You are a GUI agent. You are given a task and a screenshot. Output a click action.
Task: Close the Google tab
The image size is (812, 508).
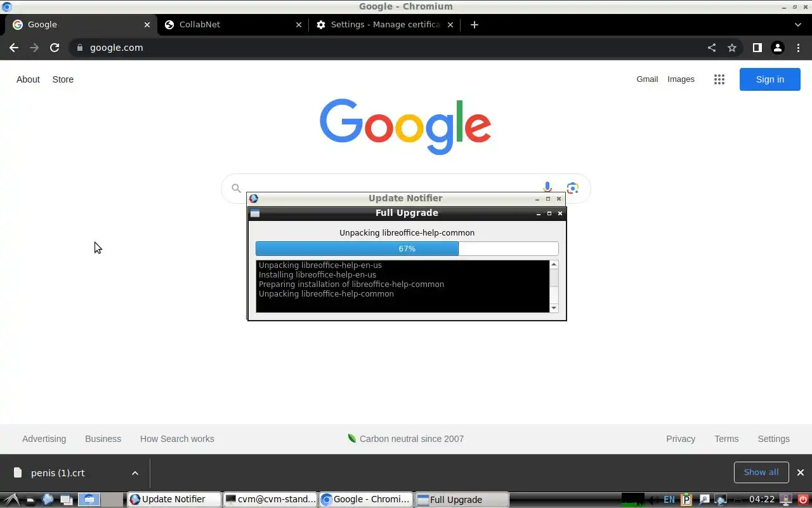(147, 25)
